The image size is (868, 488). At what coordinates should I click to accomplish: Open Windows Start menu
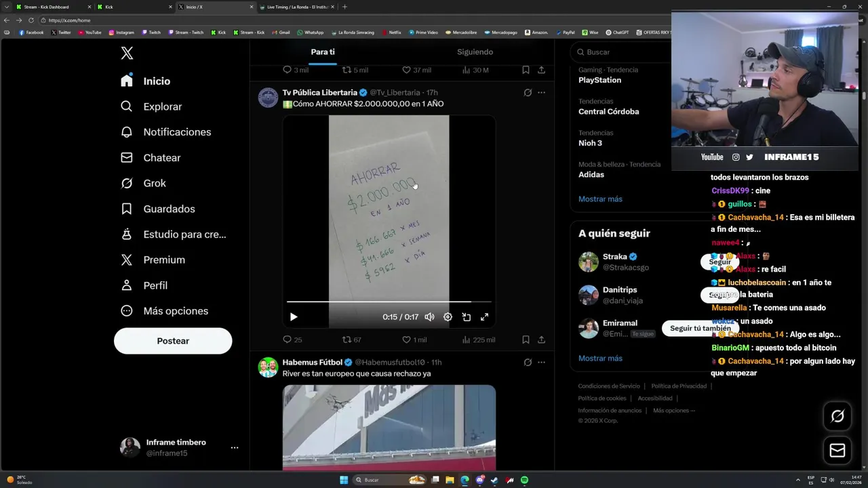coord(344,480)
